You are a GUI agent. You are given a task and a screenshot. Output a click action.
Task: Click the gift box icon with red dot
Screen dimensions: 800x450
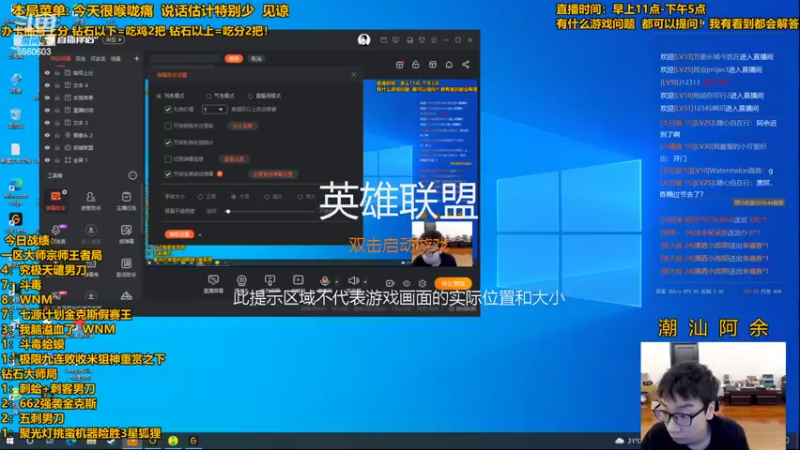click(399, 65)
